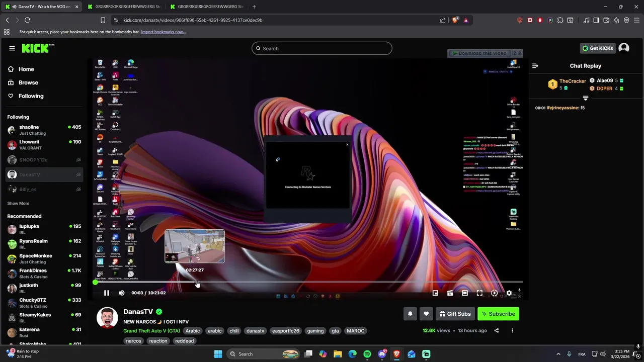644x362 pixels.
Task: Open the player settings gear
Action: (x=509, y=293)
